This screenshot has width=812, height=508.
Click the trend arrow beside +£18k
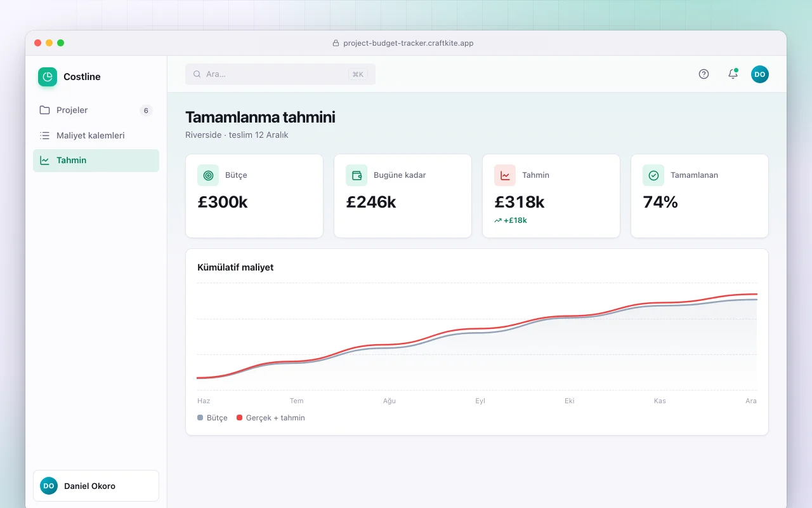[498, 220]
